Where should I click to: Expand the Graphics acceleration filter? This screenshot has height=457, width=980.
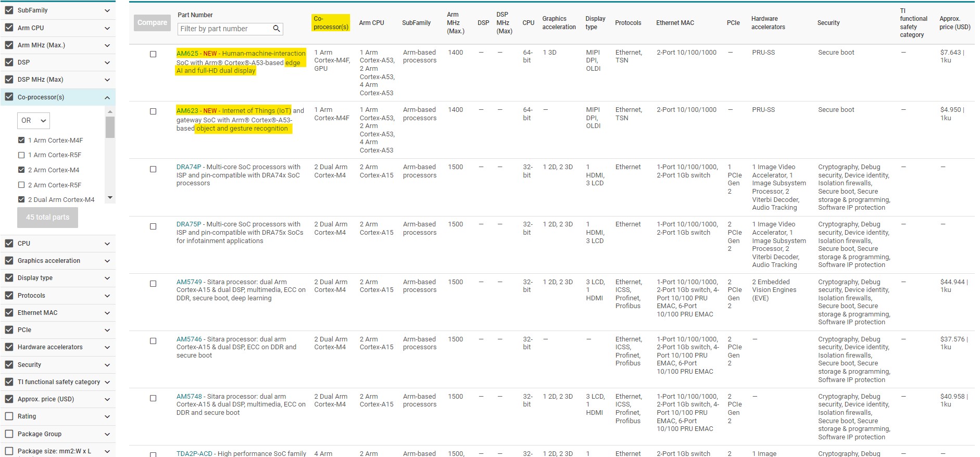107,261
